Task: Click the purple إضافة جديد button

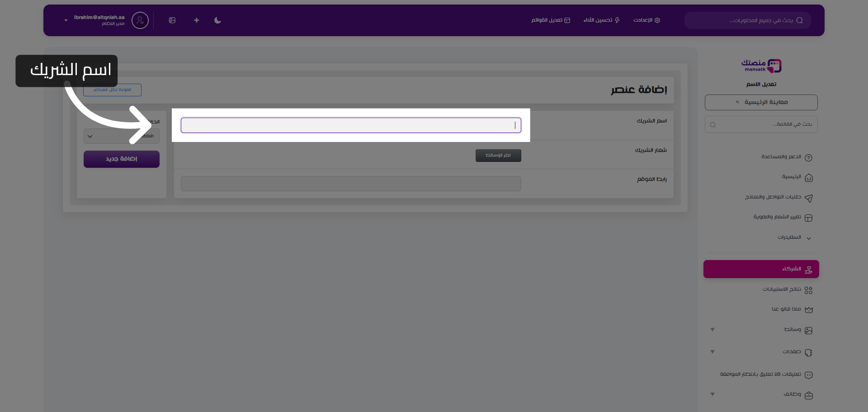Action: pyautogui.click(x=122, y=159)
